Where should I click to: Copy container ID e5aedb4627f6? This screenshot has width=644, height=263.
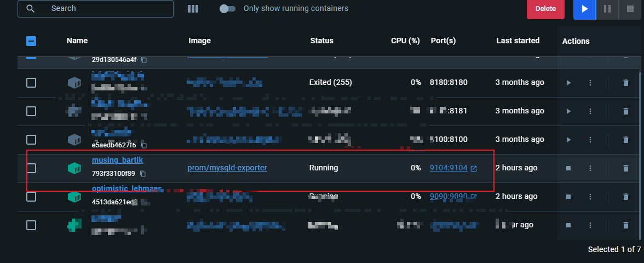click(144, 146)
